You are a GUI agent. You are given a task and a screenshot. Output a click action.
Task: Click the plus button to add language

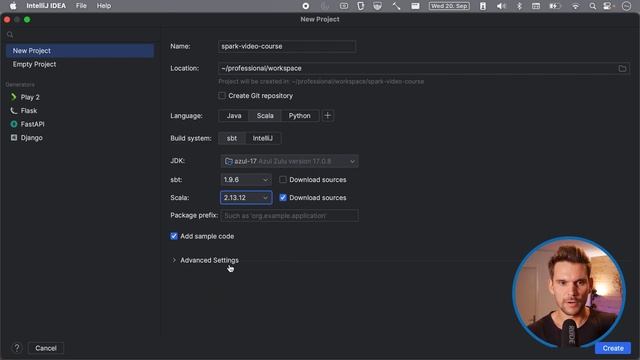tap(327, 116)
